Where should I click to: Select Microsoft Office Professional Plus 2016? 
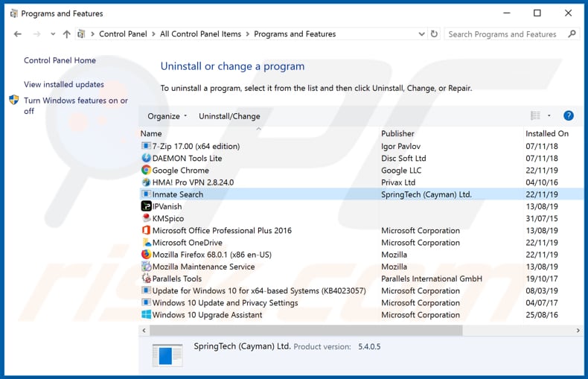(x=361, y=230)
